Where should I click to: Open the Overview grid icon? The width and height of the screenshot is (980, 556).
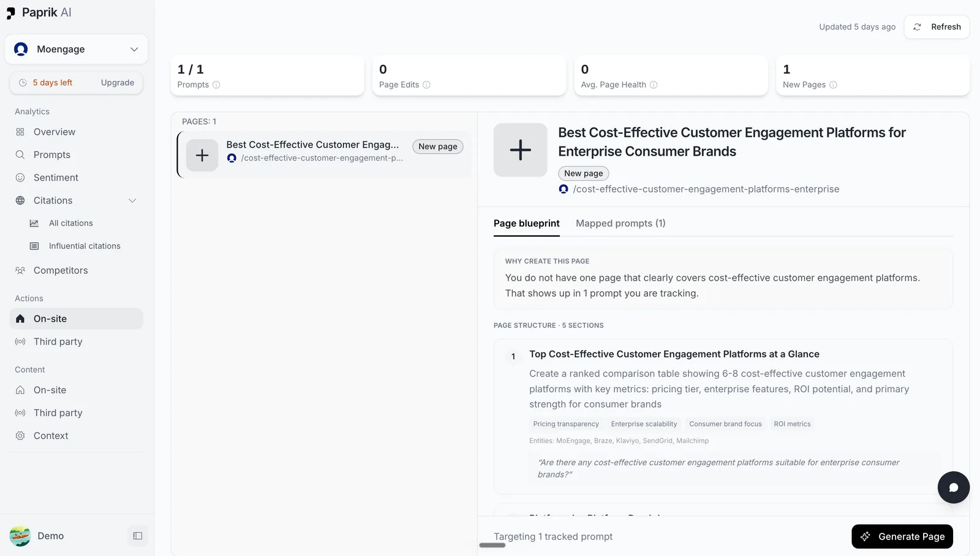coord(20,132)
